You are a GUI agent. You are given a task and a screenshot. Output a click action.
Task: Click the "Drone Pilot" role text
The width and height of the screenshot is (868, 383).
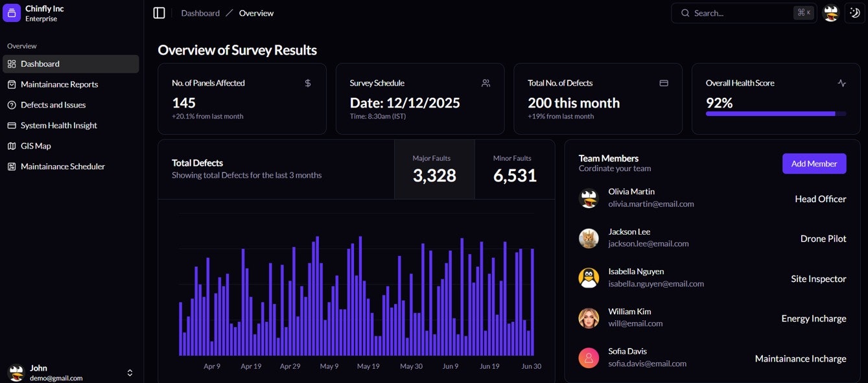pos(823,238)
